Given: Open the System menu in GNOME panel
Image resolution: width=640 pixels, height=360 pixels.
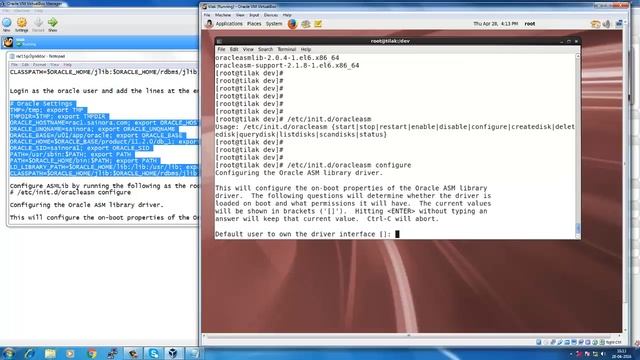Looking at the screenshot, I should (274, 24).
